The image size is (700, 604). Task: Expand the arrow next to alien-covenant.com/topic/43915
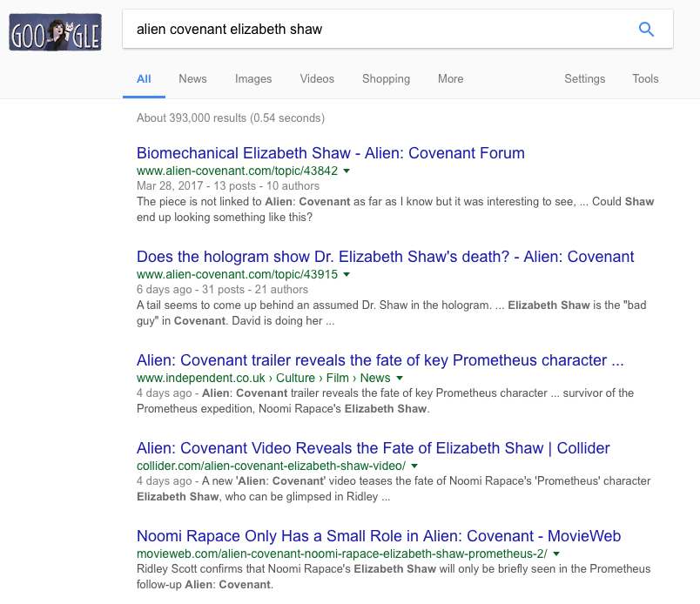(347, 275)
